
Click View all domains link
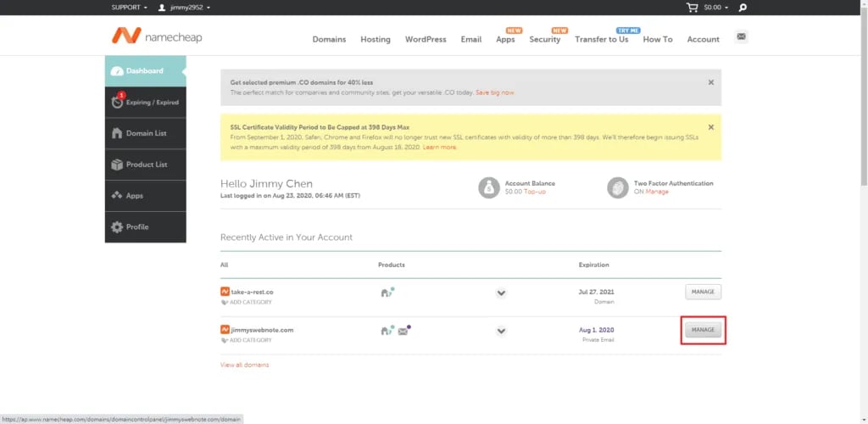point(245,365)
